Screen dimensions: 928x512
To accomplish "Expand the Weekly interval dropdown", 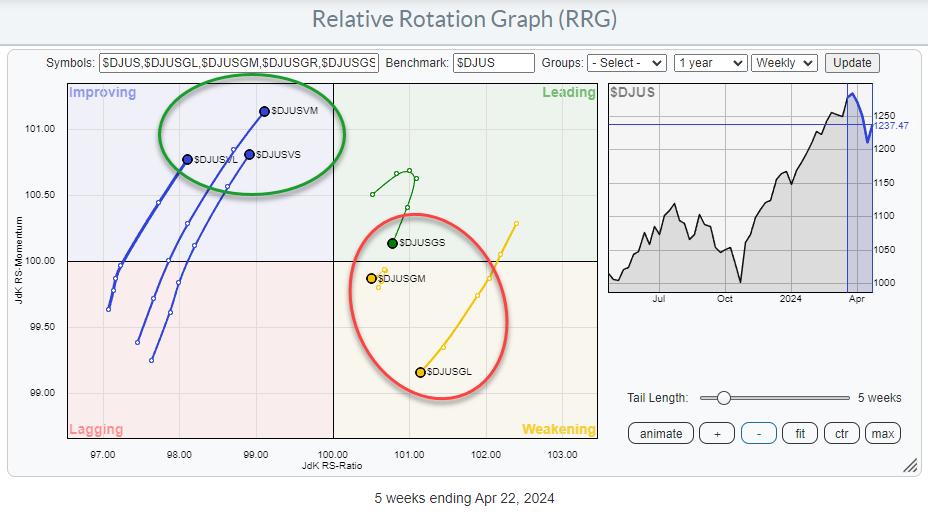I will pos(784,62).
